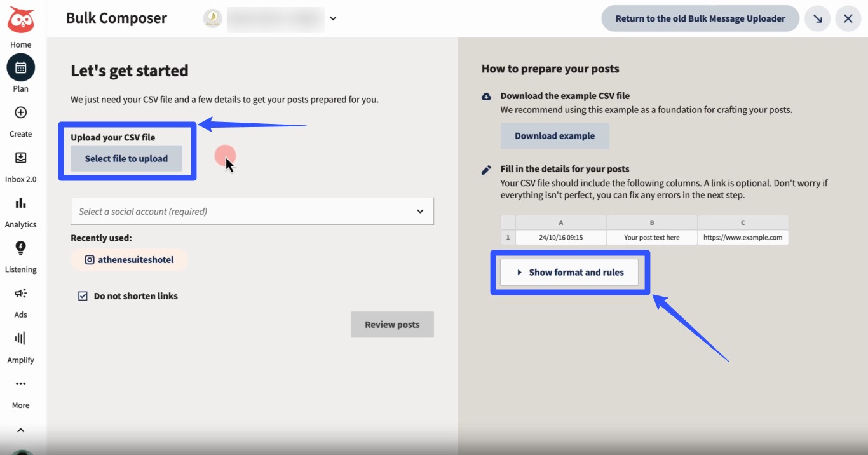Open the Create composer icon
Image resolution: width=868 pixels, height=455 pixels.
tap(20, 112)
